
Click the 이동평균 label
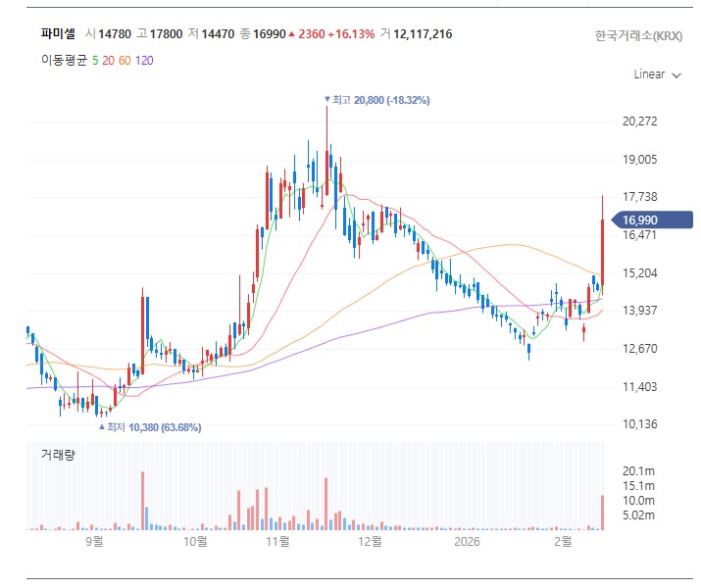64,60
